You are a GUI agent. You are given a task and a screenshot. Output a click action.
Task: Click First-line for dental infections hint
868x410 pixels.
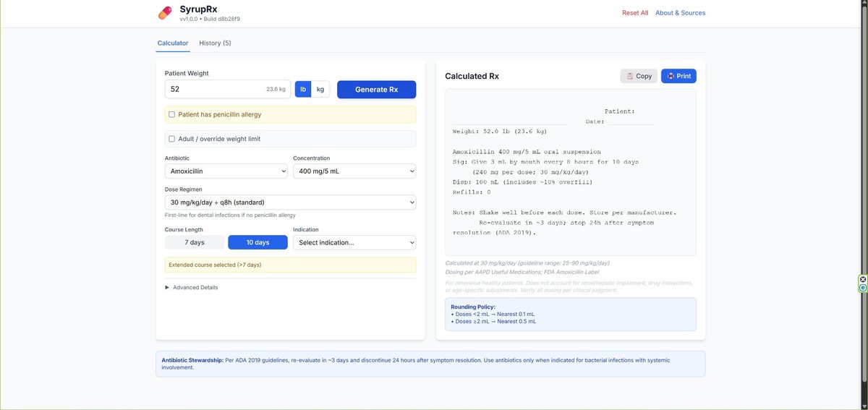pos(230,215)
